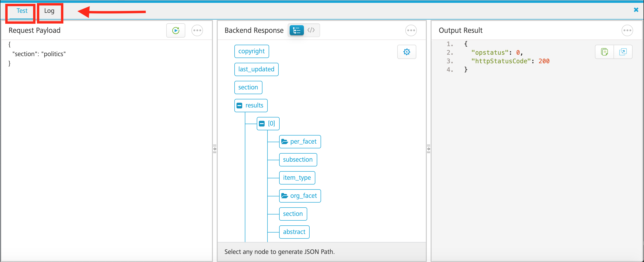This screenshot has height=262, width=644.
Task: Run the test using the green run icon
Action: click(176, 30)
